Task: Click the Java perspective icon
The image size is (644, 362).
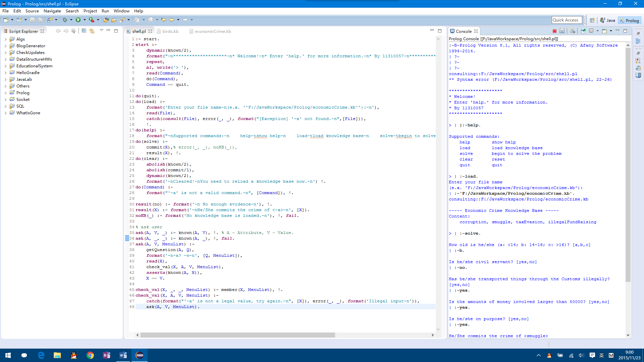Action: click(x=608, y=20)
